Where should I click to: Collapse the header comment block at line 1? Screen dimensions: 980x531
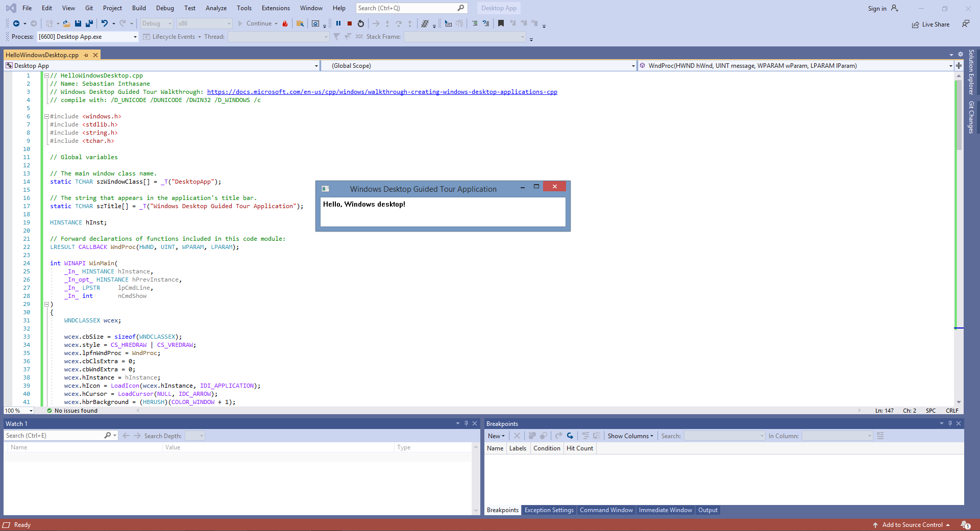pos(46,75)
